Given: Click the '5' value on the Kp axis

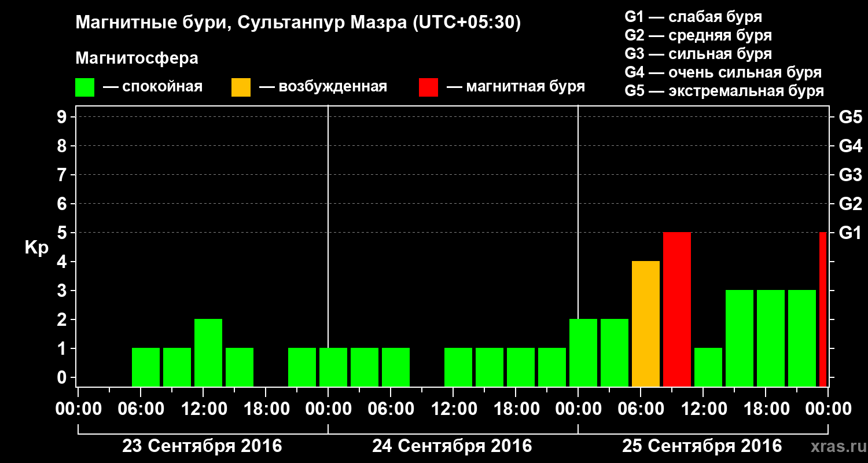Looking at the screenshot, I should coord(63,233).
